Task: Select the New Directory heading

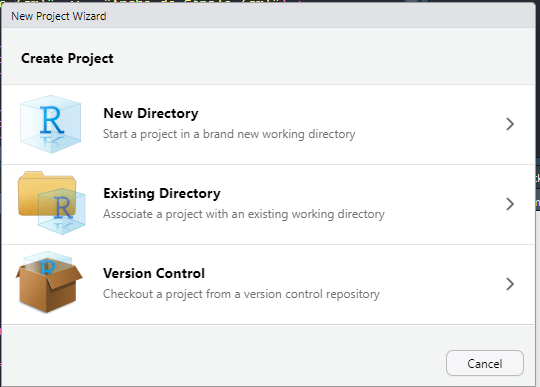Action: [151, 113]
